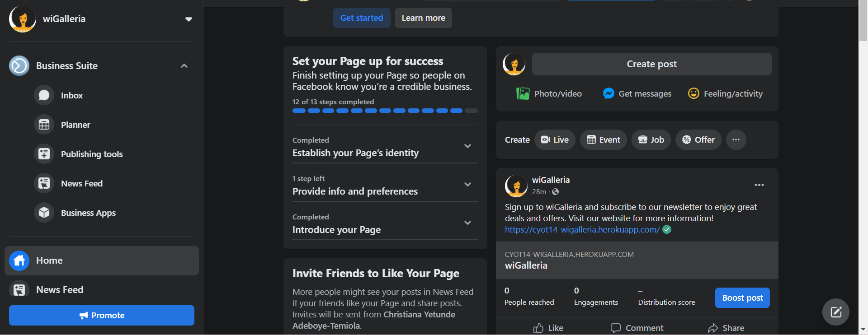The width and height of the screenshot is (868, 335).
Task: Comment on the wiGalleria post
Action: [x=637, y=328]
